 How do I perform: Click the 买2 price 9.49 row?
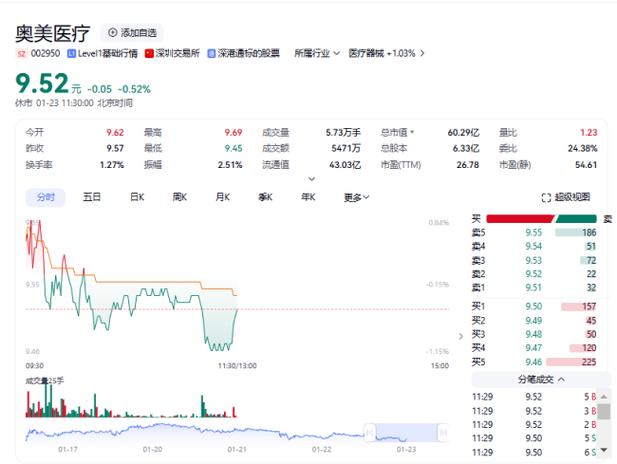[x=534, y=320]
